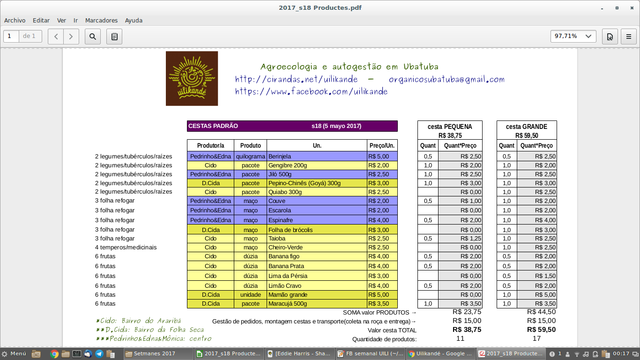Image resolution: width=640 pixels, height=360 pixels.
Task: Open the Marcadores menu
Action: pyautogui.click(x=101, y=20)
